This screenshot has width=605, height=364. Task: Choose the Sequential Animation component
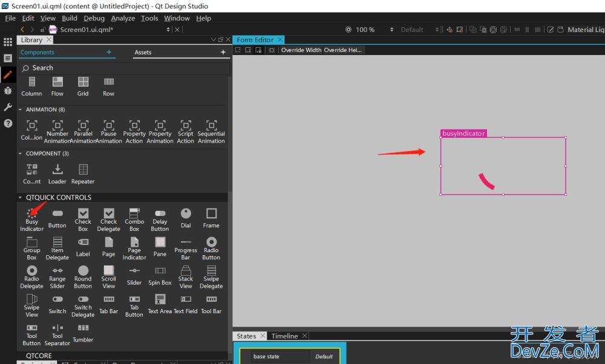tap(211, 132)
